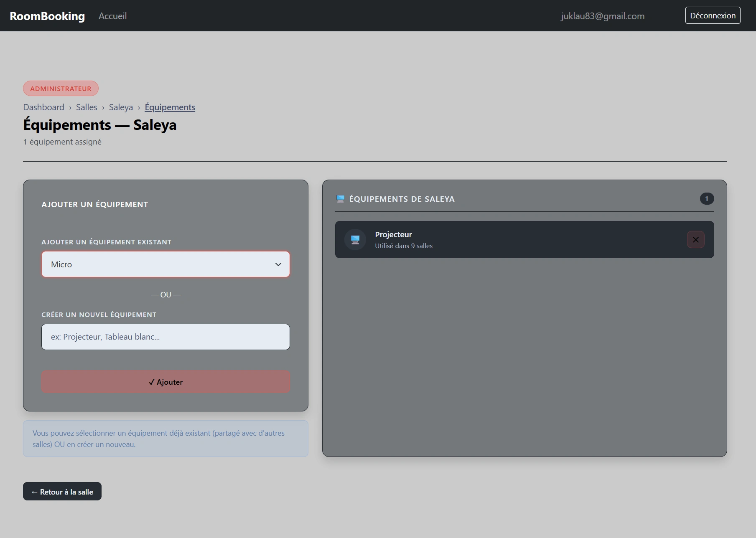Screen dimensions: 756x538
Task: Open the Saleya breadcrumb link
Action: coord(121,107)
